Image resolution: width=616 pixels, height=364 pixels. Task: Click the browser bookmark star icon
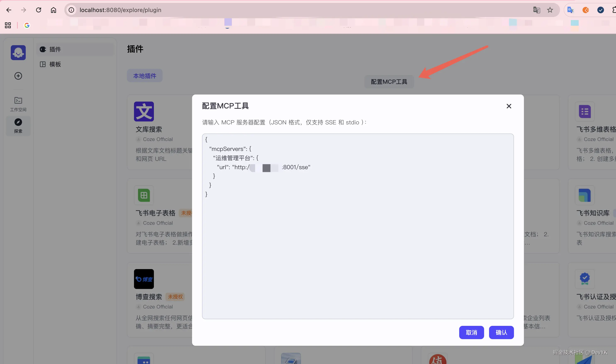coord(550,10)
